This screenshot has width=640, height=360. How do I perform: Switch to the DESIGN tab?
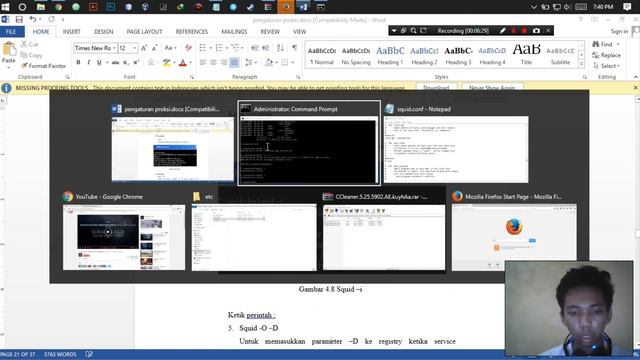pyautogui.click(x=103, y=31)
